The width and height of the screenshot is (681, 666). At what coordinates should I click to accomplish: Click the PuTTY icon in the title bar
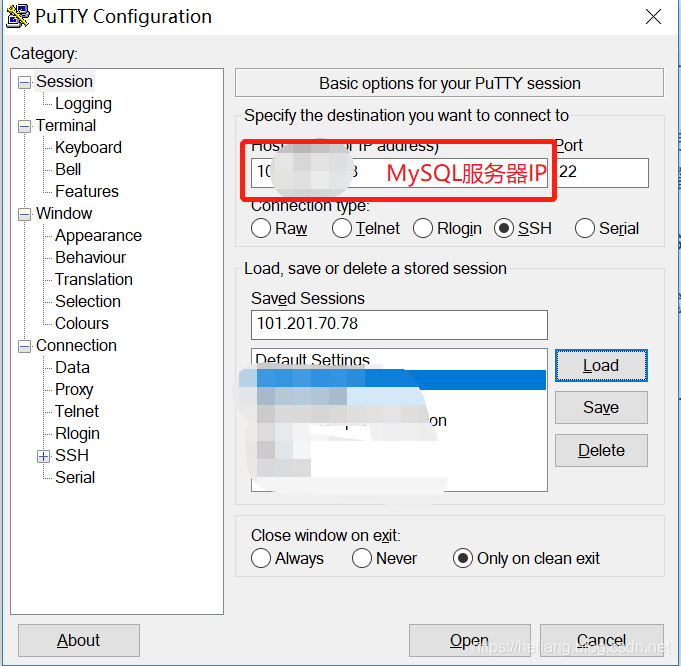coord(18,17)
